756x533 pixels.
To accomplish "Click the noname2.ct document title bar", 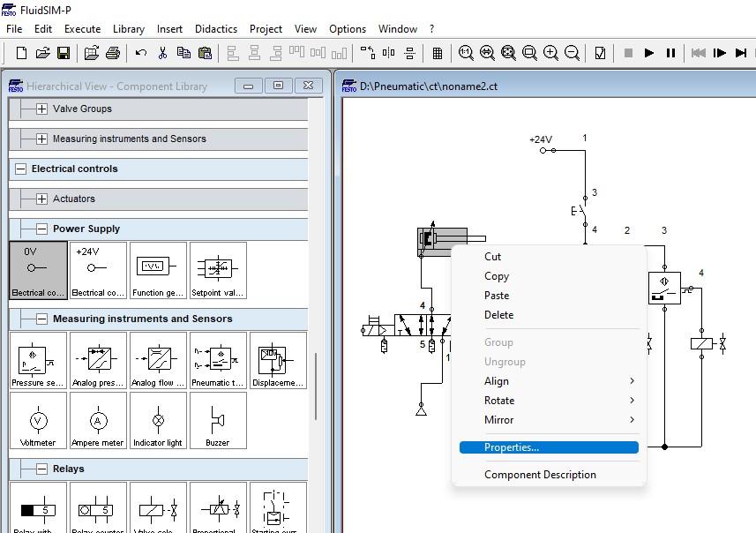I will click(x=548, y=86).
